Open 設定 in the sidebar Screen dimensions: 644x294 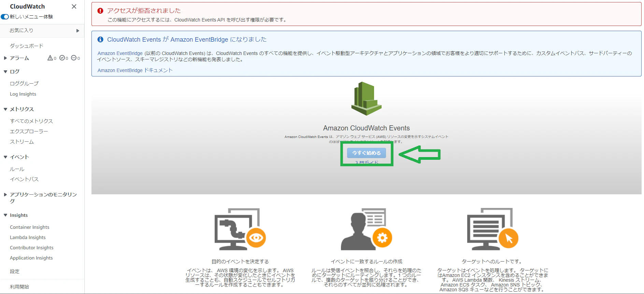15,271
